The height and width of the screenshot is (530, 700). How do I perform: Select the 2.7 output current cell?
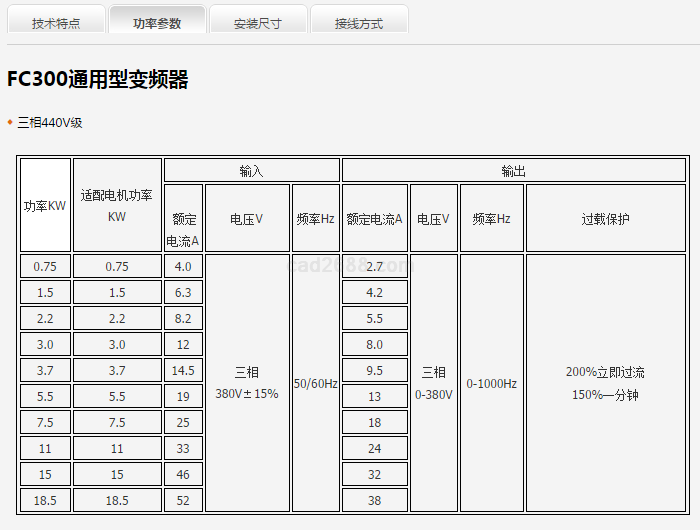point(375,266)
